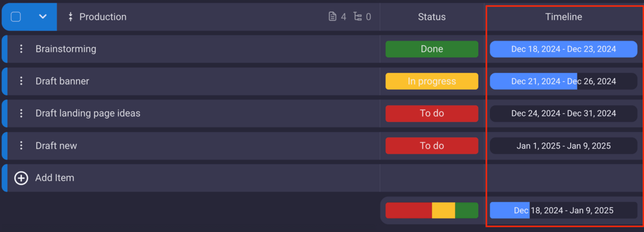
Task: Click the Production group collapse arrows icon
Action: [70, 17]
